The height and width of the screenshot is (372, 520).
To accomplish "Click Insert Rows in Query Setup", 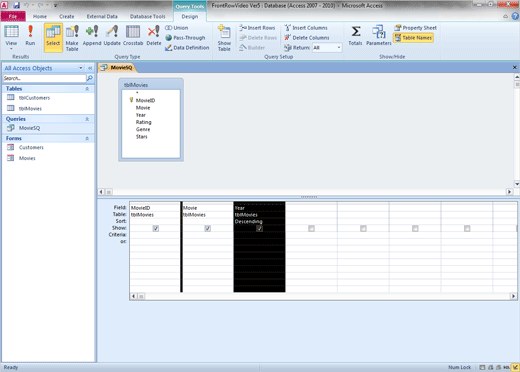I will pyautogui.click(x=257, y=28).
